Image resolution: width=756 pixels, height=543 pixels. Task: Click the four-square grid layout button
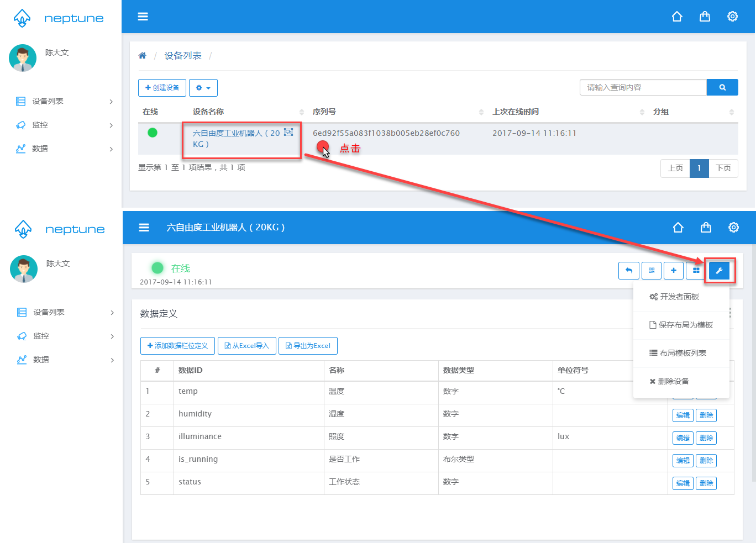696,271
